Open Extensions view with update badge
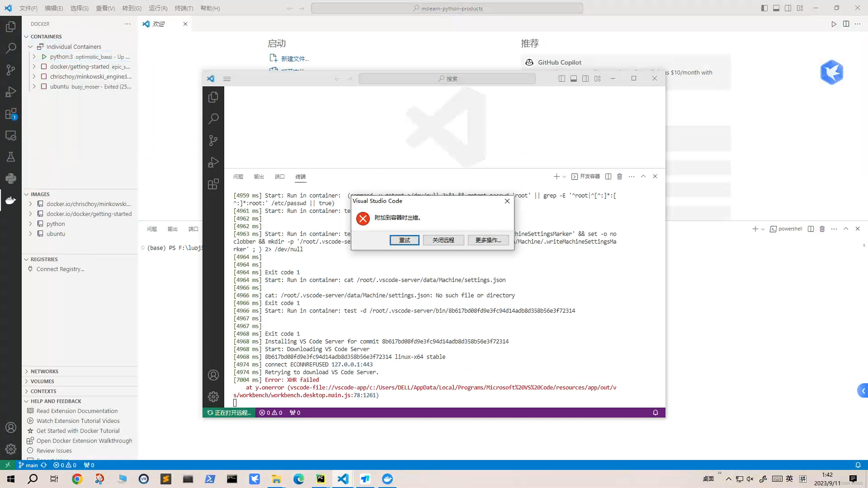This screenshot has height=488, width=868. [x=11, y=114]
